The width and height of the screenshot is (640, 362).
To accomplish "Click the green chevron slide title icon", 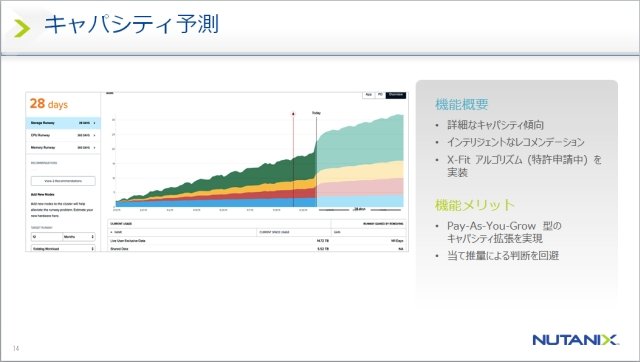I will pos(22,28).
